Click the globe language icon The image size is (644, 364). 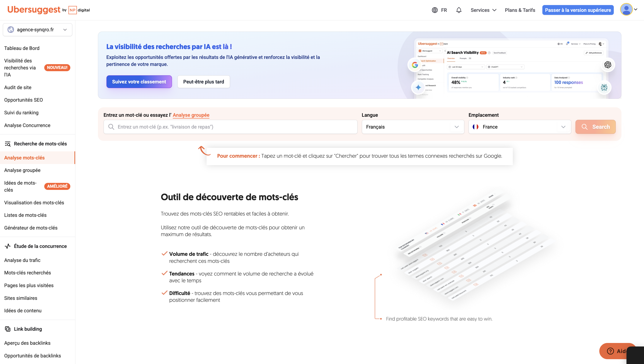435,10
